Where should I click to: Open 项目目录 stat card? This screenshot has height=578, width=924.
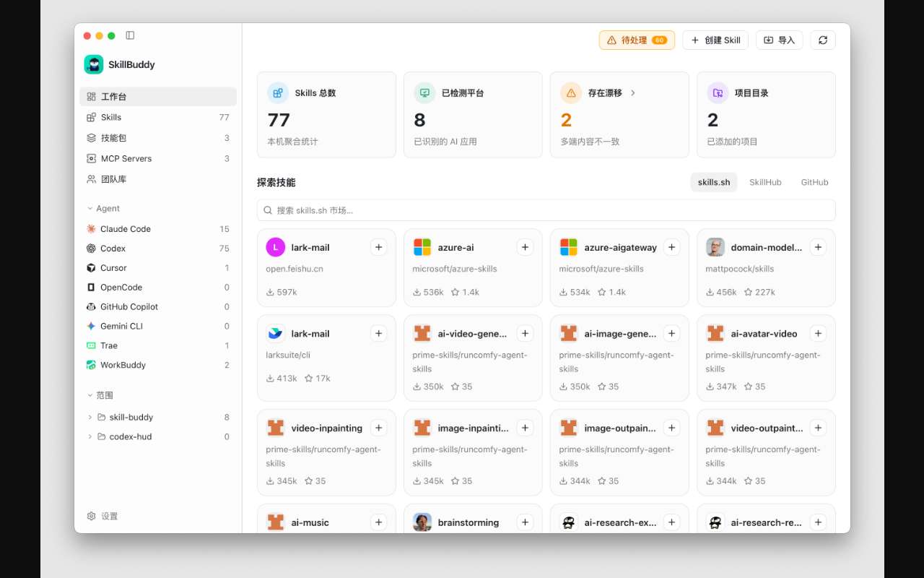point(766,114)
